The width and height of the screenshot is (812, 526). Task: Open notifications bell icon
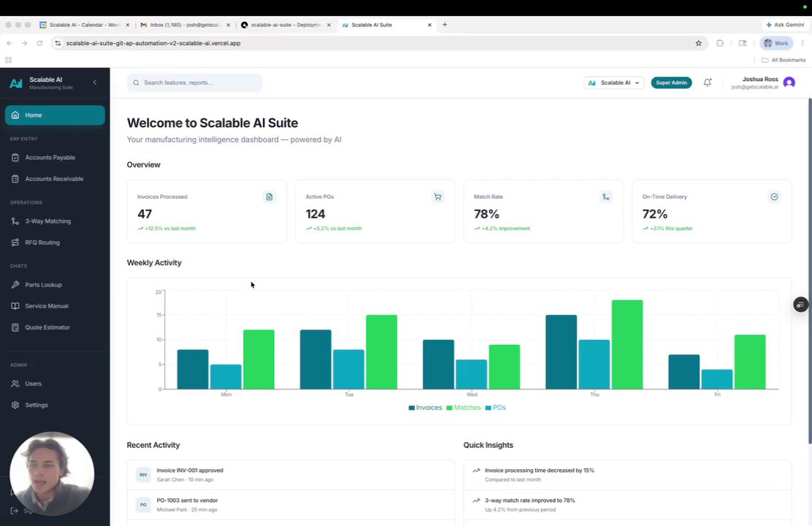(708, 83)
